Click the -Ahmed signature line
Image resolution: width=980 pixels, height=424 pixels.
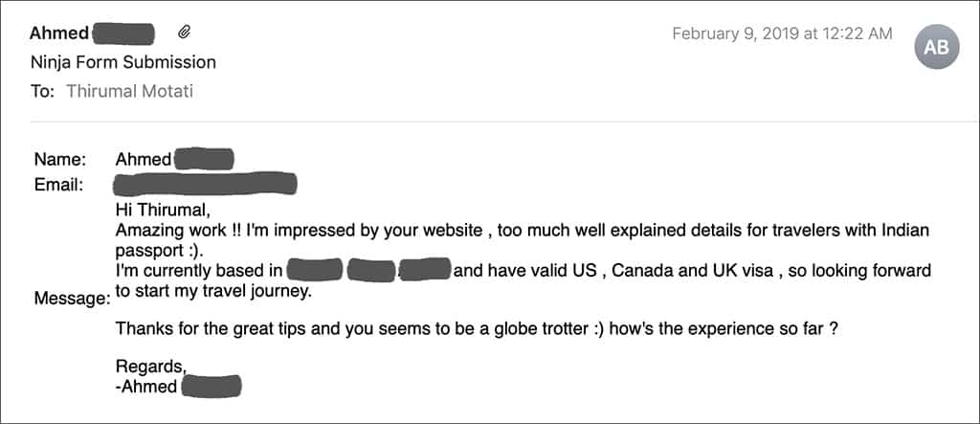pyautogui.click(x=178, y=386)
